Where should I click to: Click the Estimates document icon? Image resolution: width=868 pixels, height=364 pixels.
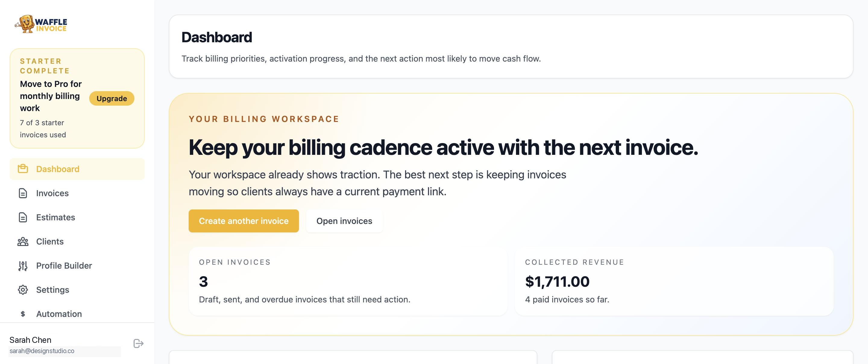[23, 217]
